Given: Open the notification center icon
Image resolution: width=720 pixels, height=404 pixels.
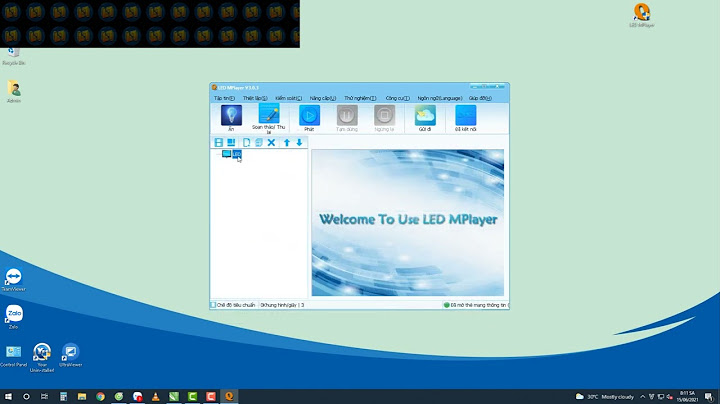Looking at the screenshot, I should click(709, 397).
